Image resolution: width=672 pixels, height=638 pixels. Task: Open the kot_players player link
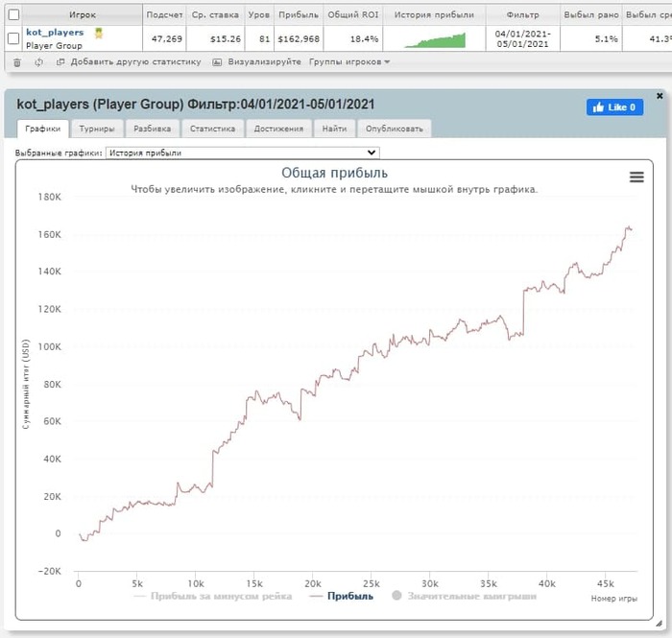tap(55, 33)
